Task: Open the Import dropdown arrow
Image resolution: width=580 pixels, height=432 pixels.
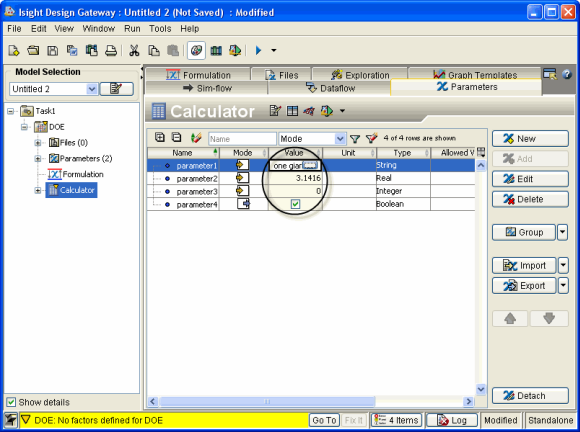Action: tap(563, 266)
